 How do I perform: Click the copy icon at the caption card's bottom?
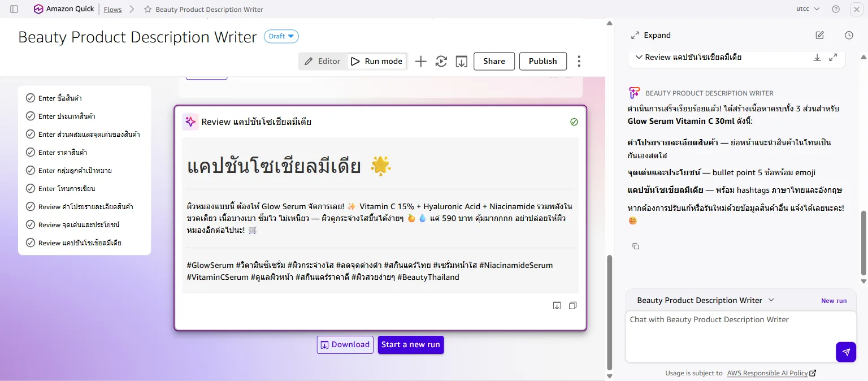point(572,306)
